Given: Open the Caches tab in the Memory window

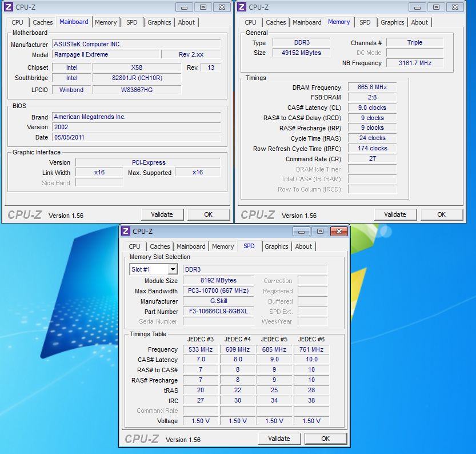Looking at the screenshot, I should 276,22.
